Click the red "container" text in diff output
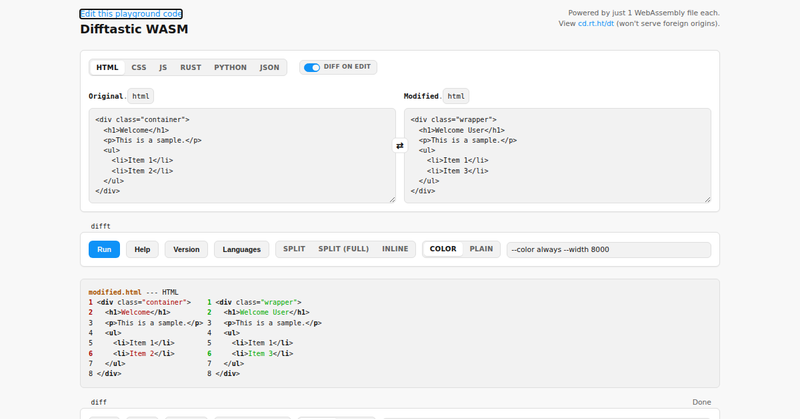The height and width of the screenshot is (419, 800). (164, 302)
